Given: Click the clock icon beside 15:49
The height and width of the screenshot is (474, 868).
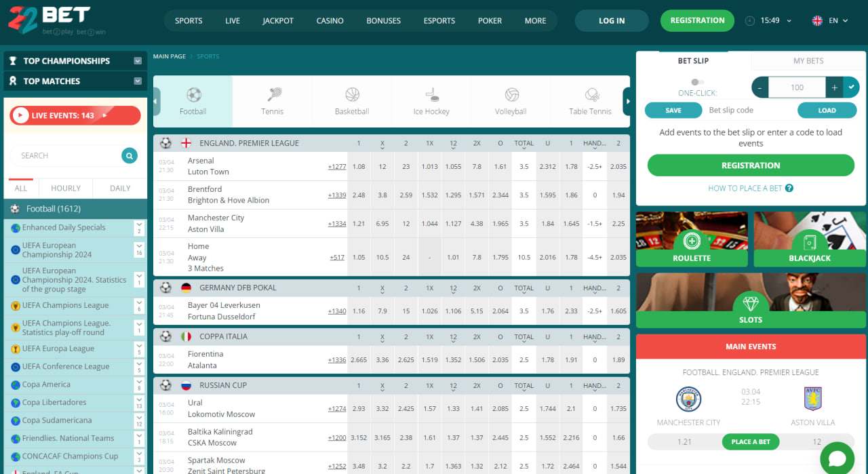Looking at the screenshot, I should pyautogui.click(x=749, y=21).
